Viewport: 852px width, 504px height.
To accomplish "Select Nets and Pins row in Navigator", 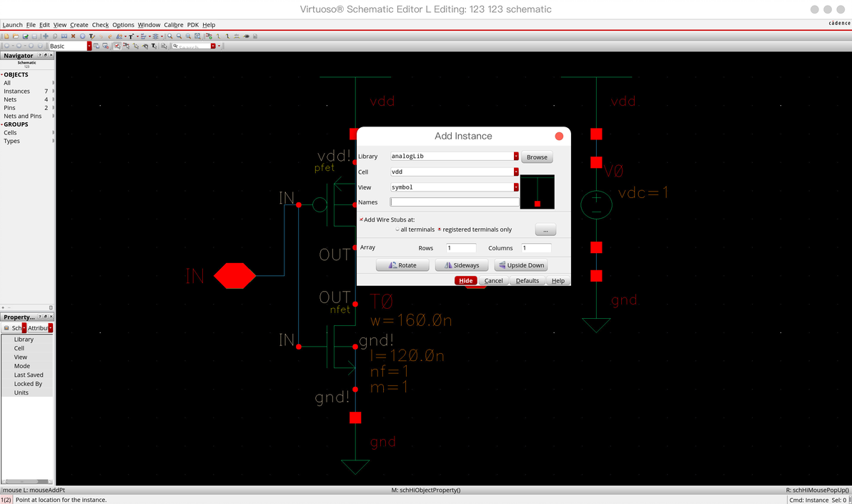I will 27,116.
